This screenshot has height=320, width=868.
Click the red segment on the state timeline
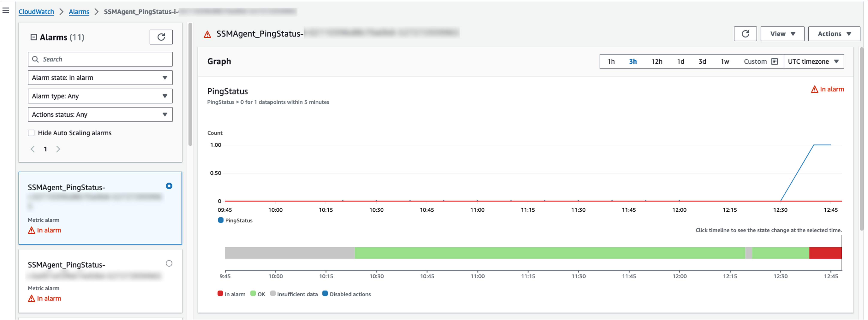pyautogui.click(x=824, y=253)
